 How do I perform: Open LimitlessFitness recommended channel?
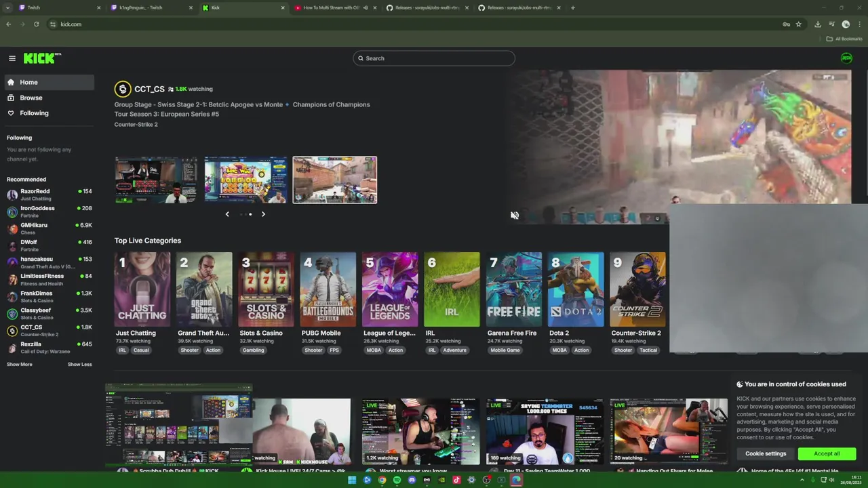coord(50,279)
